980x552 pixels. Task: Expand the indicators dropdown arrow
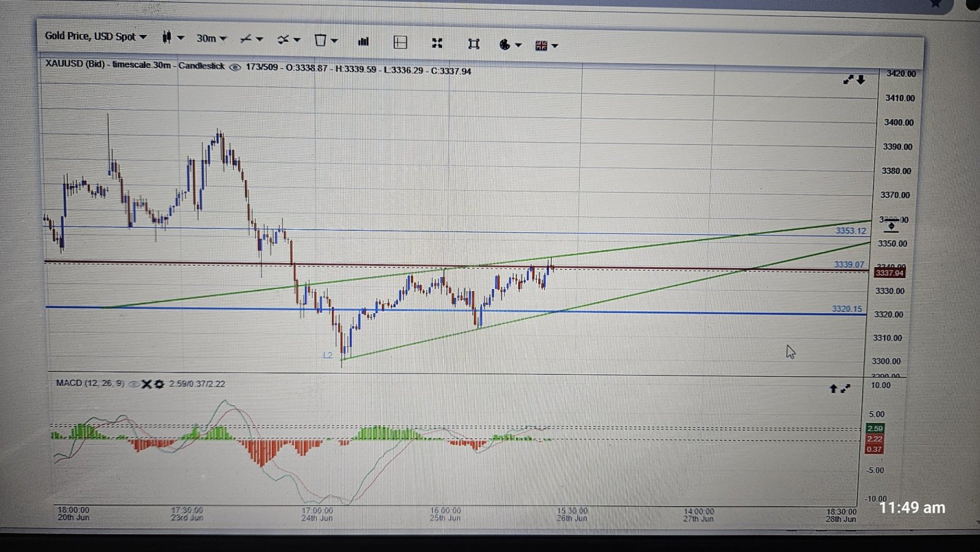297,40
